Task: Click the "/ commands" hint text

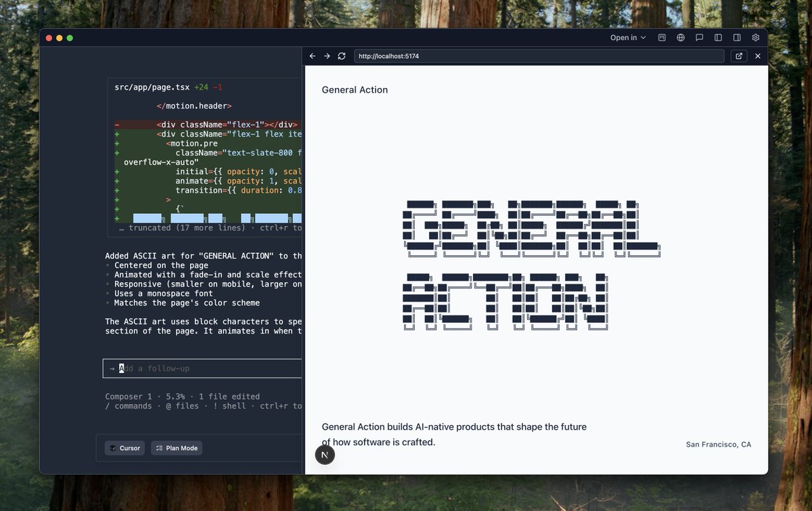Action: coord(129,406)
